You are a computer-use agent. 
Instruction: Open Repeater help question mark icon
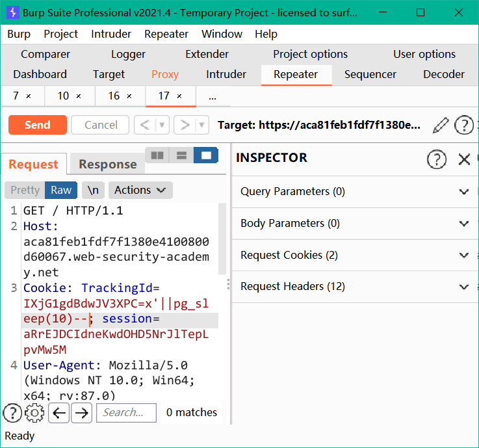(x=463, y=125)
